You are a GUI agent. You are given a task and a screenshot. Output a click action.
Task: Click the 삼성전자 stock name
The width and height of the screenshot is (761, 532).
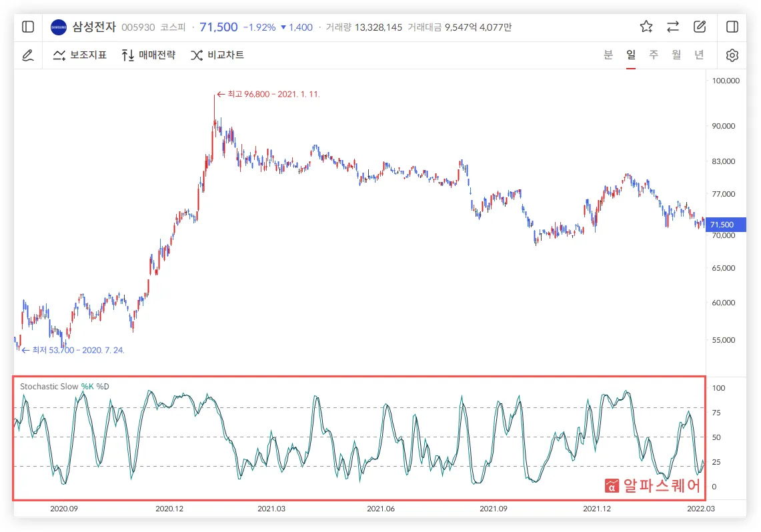tap(94, 27)
